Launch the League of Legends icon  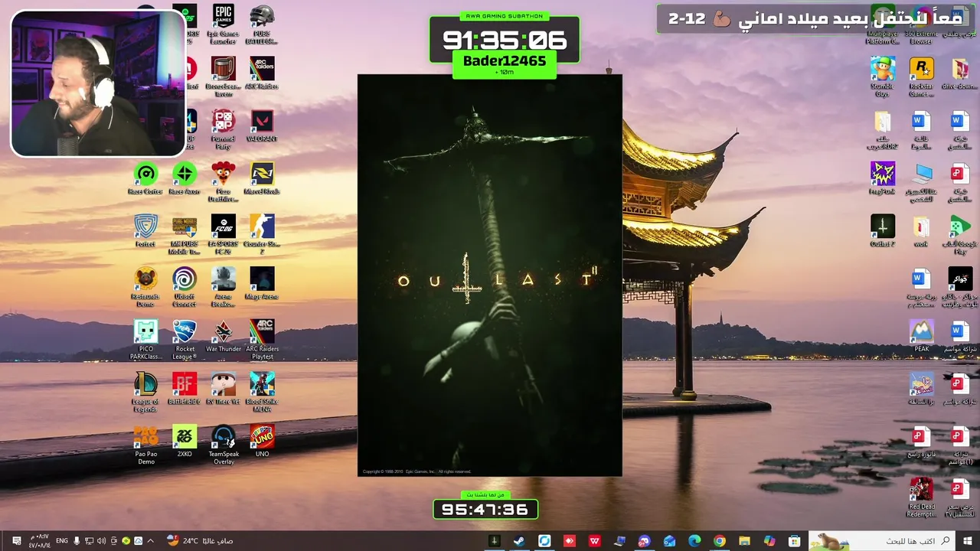tap(145, 393)
